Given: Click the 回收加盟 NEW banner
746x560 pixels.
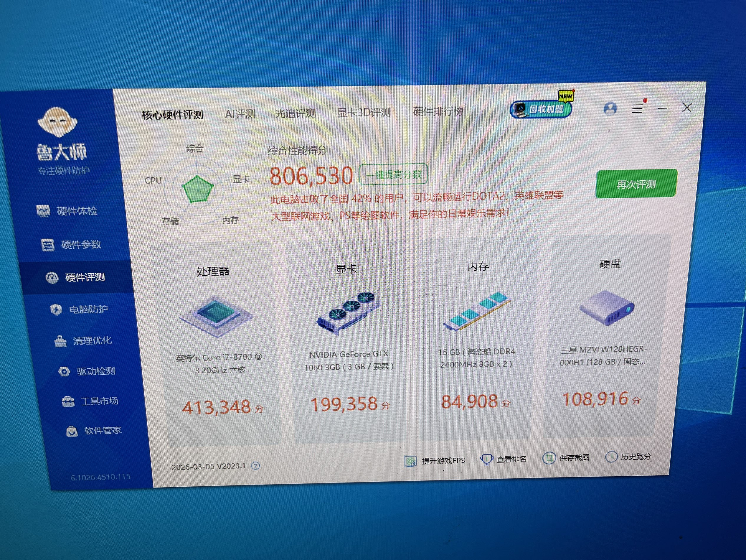Looking at the screenshot, I should click(541, 109).
